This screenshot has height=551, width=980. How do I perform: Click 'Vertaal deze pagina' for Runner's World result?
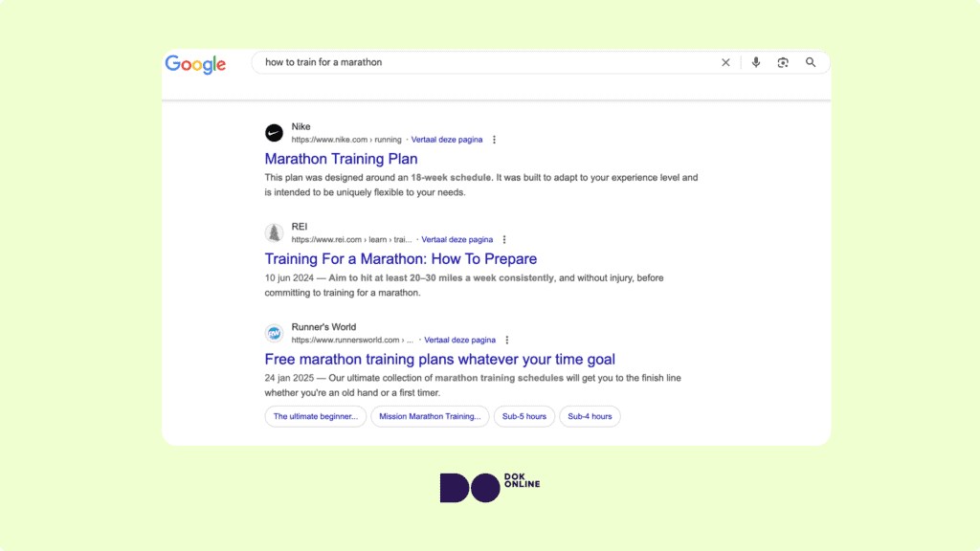pyautogui.click(x=460, y=340)
